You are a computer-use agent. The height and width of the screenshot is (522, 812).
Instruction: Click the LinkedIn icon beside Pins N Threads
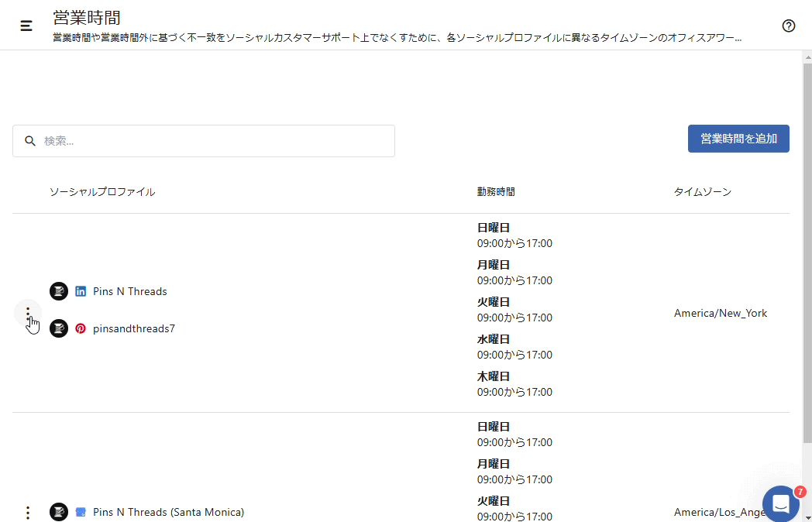(81, 291)
